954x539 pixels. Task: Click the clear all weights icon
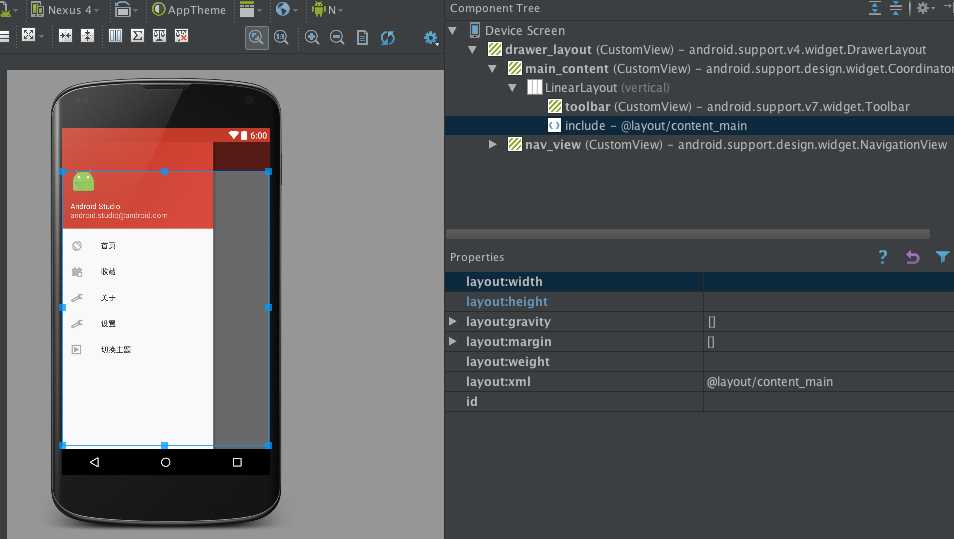tap(181, 36)
